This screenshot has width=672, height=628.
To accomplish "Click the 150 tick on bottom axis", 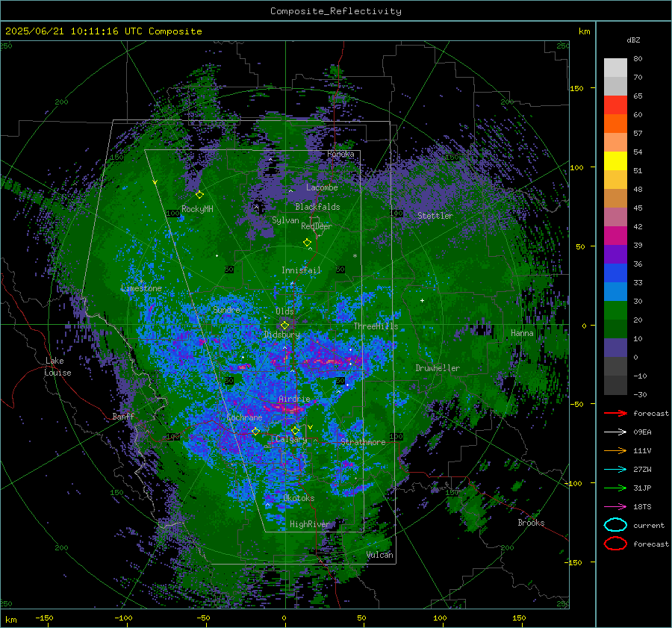I will [519, 618].
